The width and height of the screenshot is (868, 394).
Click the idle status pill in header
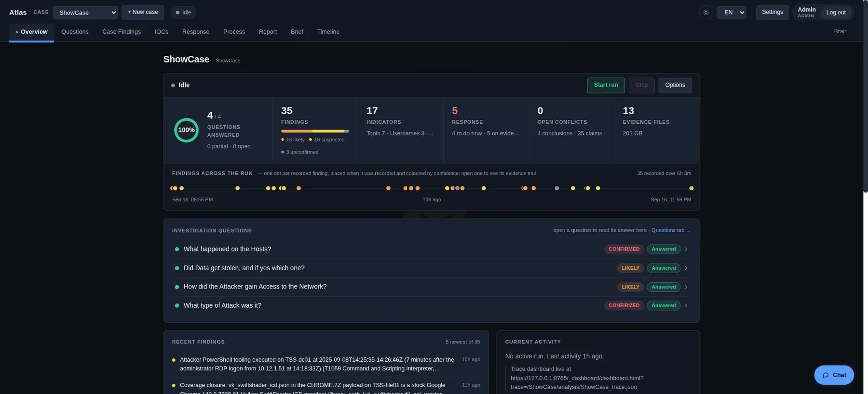[183, 13]
